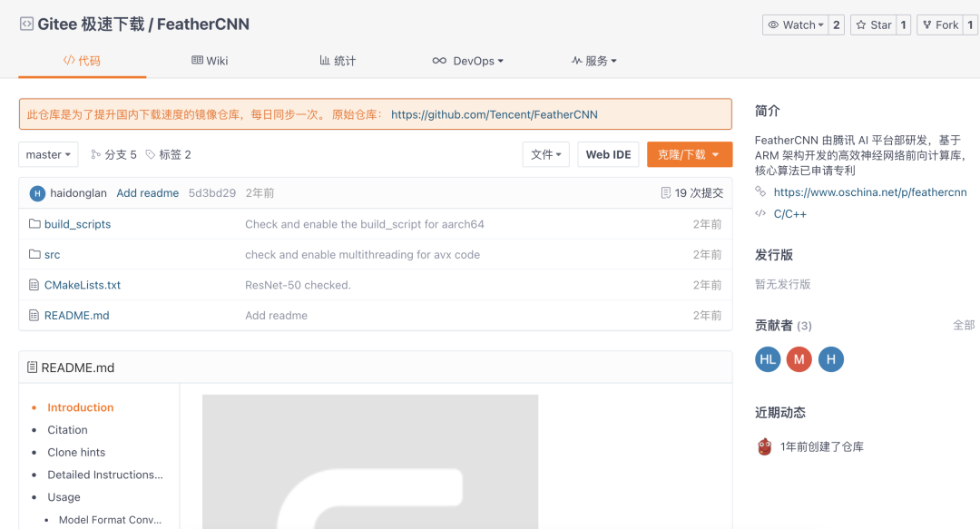Screen dimensions: 980x529
Task: Jump to Detailed Instructions in the outline
Action: click(x=105, y=475)
